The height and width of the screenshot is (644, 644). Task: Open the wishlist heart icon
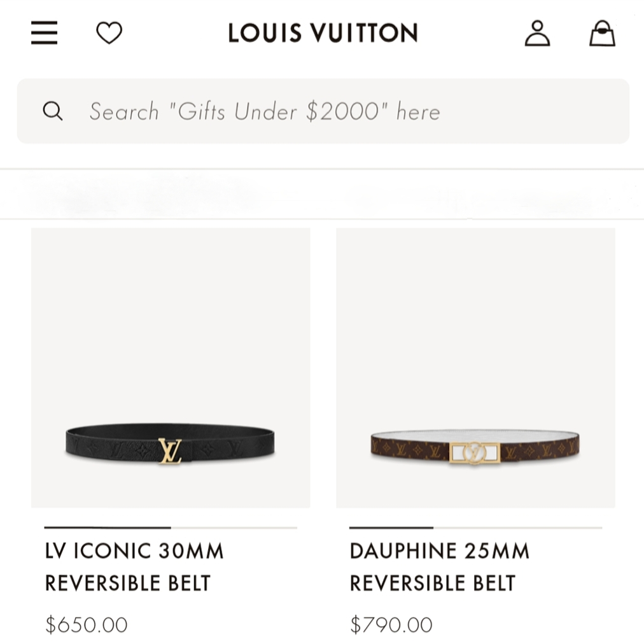click(109, 33)
